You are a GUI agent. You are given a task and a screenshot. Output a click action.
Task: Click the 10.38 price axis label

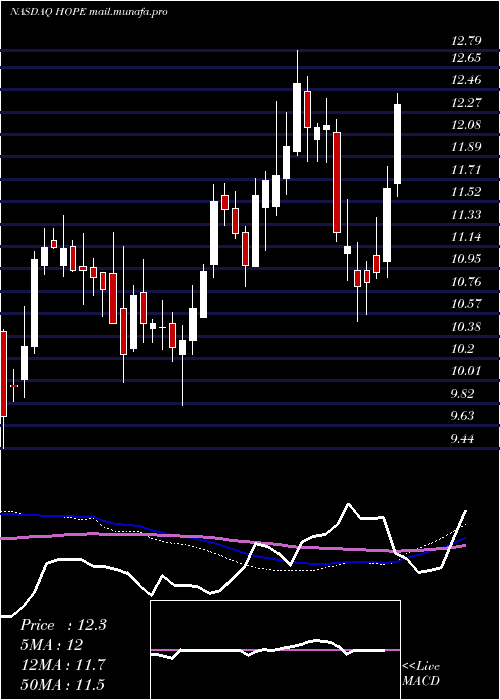(466, 327)
